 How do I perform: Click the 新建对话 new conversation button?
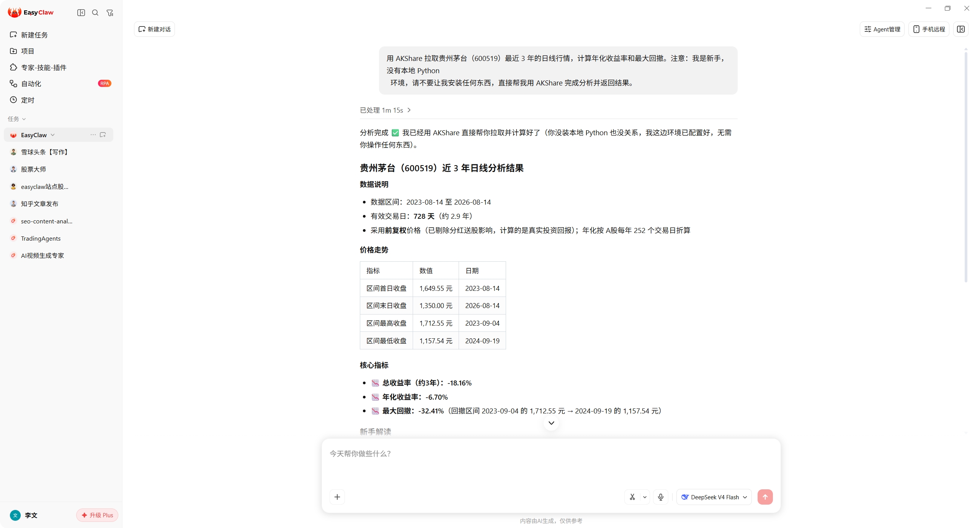pyautogui.click(x=155, y=29)
